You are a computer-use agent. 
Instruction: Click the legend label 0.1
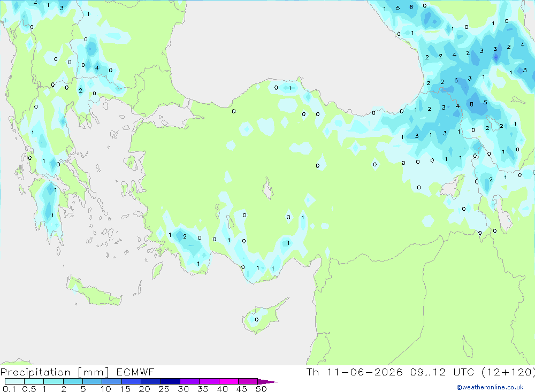[x=9, y=389]
